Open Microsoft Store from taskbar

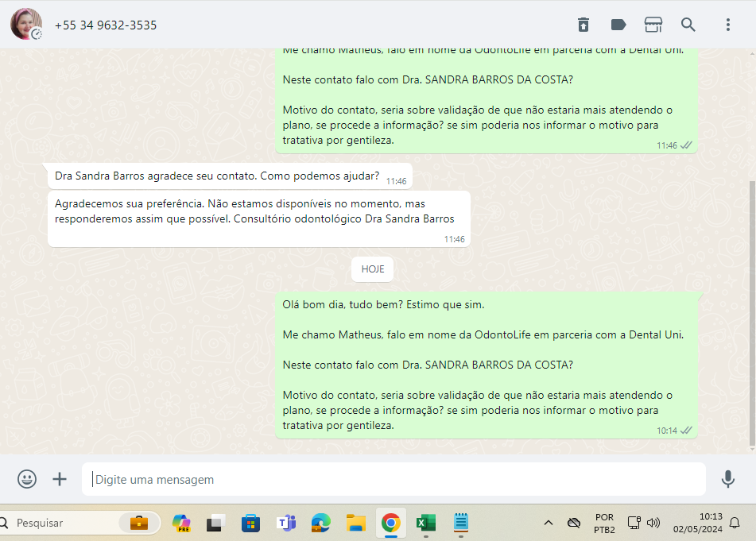coord(250,523)
